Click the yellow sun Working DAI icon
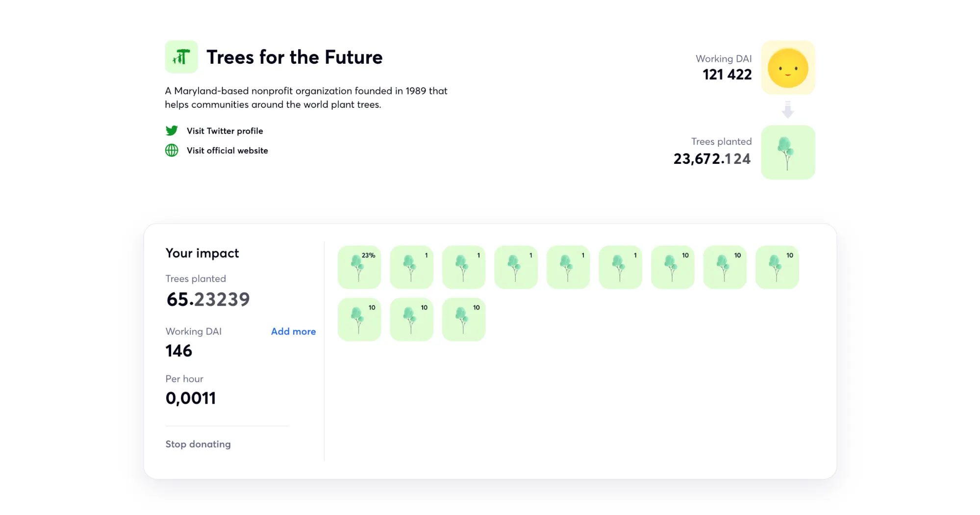This screenshot has width=980, height=515. pos(788,68)
